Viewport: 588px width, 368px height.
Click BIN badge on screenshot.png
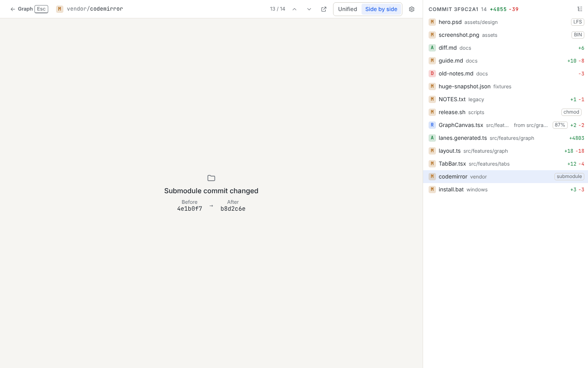point(578,35)
